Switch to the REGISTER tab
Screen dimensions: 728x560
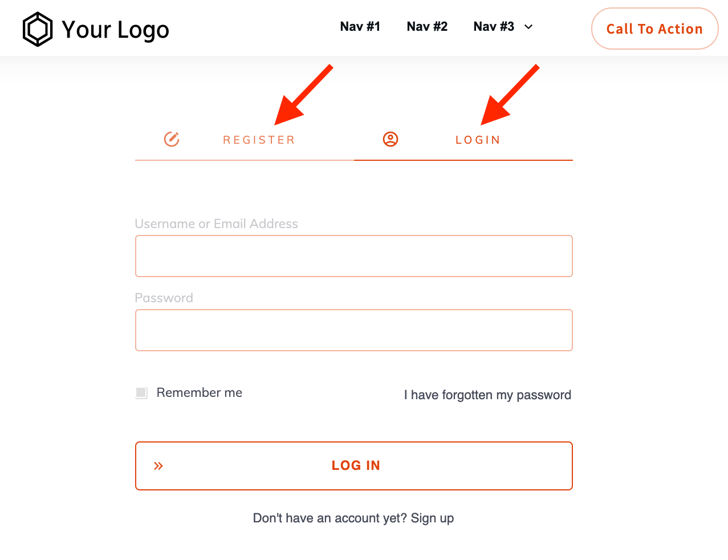(x=259, y=139)
